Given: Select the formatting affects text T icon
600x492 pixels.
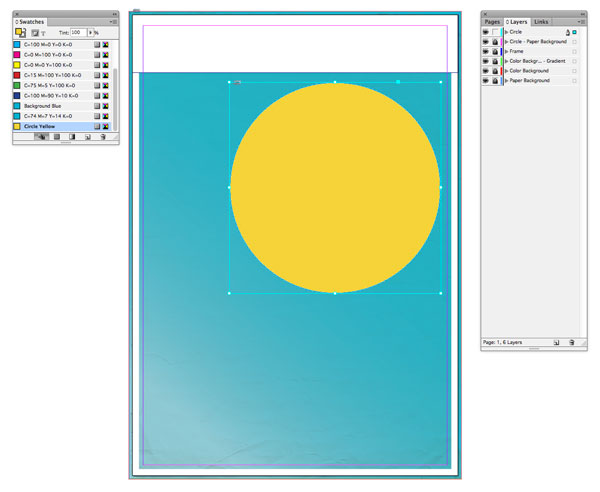Looking at the screenshot, I should click(x=43, y=33).
